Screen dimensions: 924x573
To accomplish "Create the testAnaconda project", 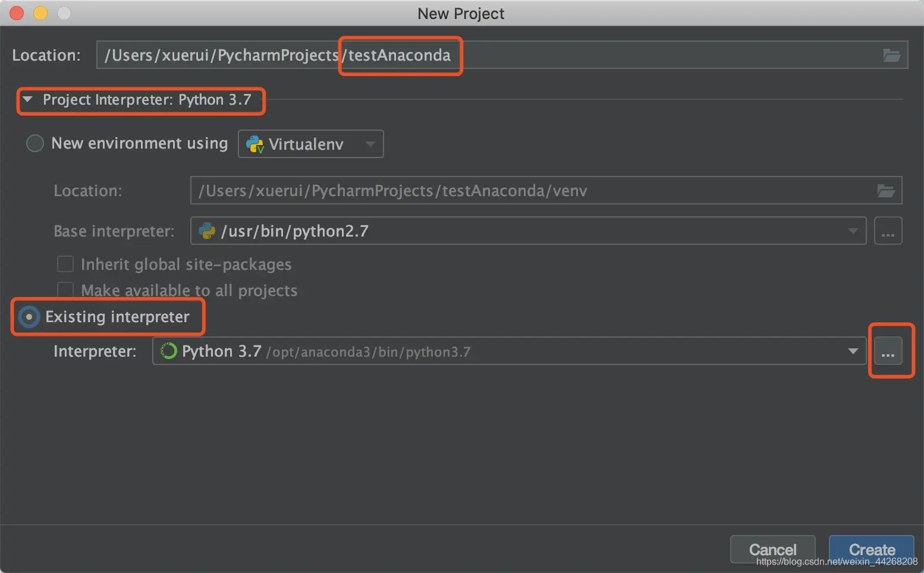I will pos(872,550).
